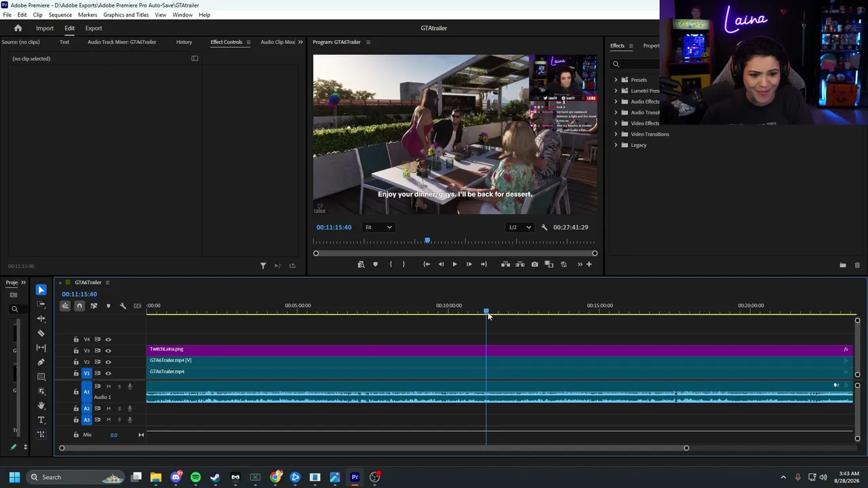
Task: Click the Import workspace tab
Action: 45,28
